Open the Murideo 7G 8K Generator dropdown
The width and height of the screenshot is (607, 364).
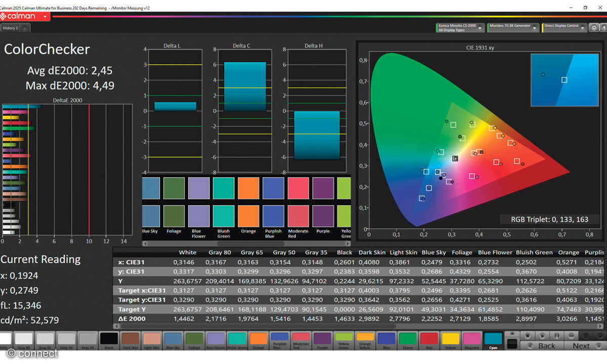click(x=513, y=28)
